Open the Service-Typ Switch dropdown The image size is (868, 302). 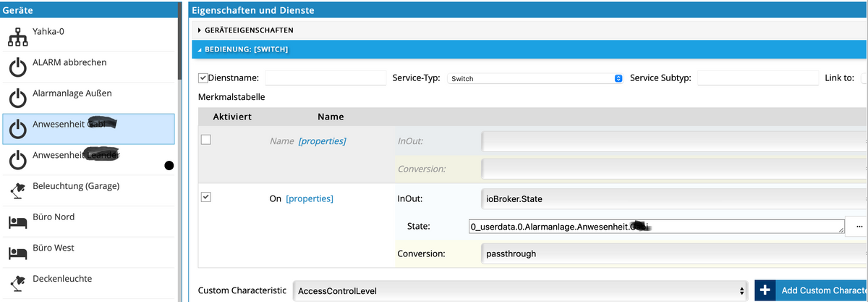[x=534, y=78]
